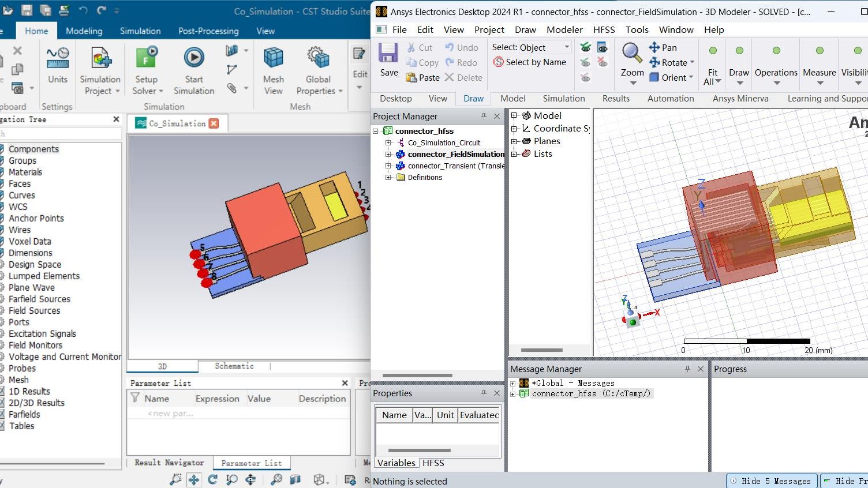Click Cut in Ansys toolbar
The height and width of the screenshot is (488, 868).
point(420,47)
